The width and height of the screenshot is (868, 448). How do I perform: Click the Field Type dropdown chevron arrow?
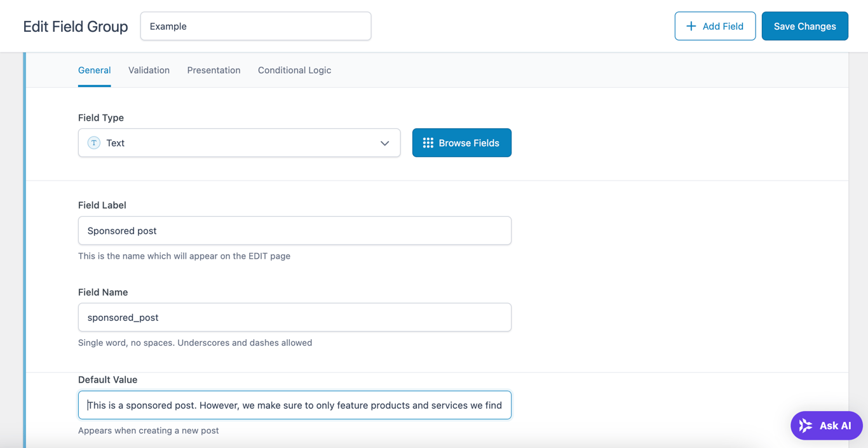[x=384, y=143]
